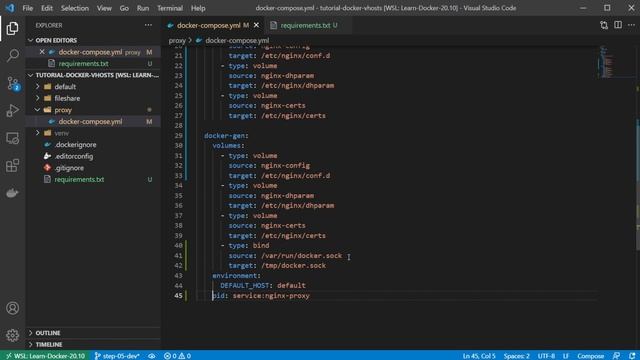This screenshot has width=640, height=360.
Task: Click line number 29 in the gutter
Action: [x=178, y=136]
